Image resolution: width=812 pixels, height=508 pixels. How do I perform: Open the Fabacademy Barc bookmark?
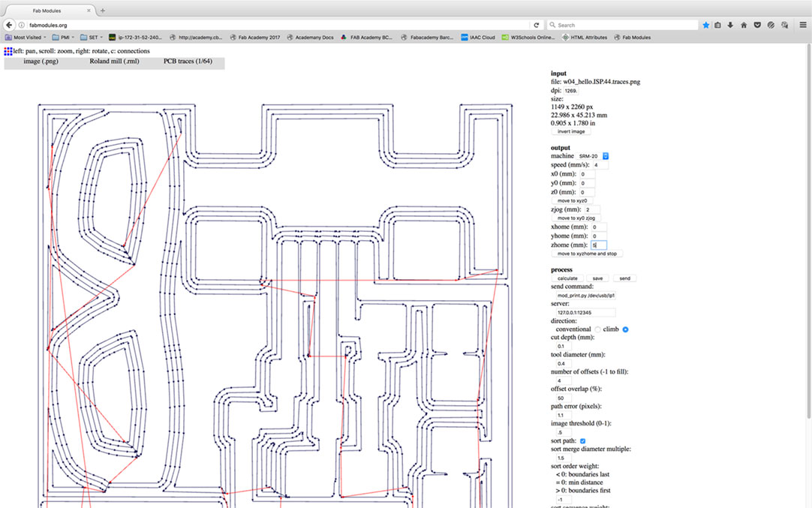click(x=427, y=38)
